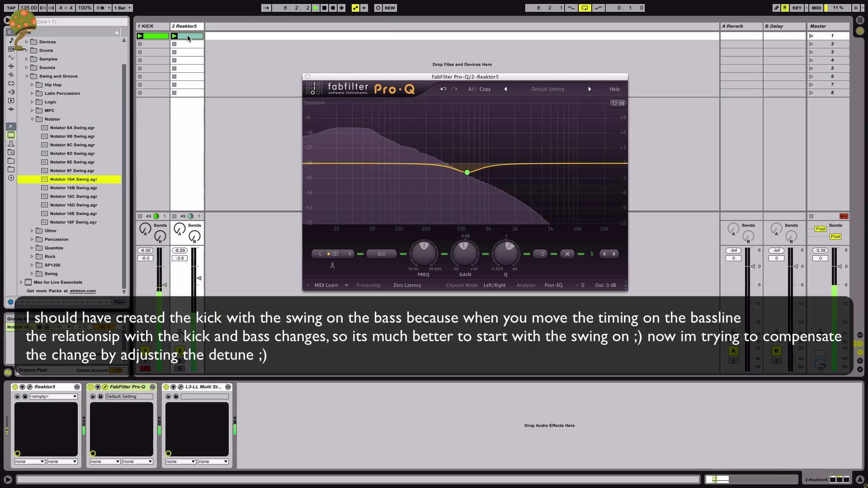Toggle the yellow loop switch
868x488 pixels.
coord(585,8)
